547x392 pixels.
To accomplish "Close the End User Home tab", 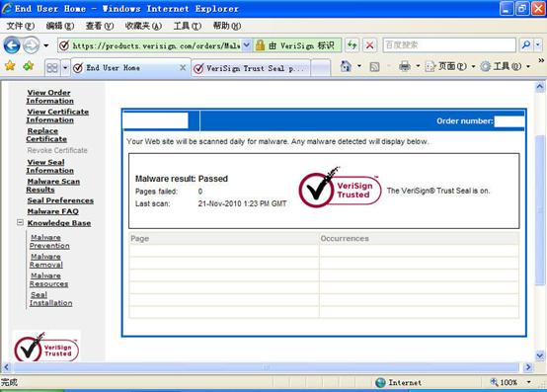I will pyautogui.click(x=183, y=68).
